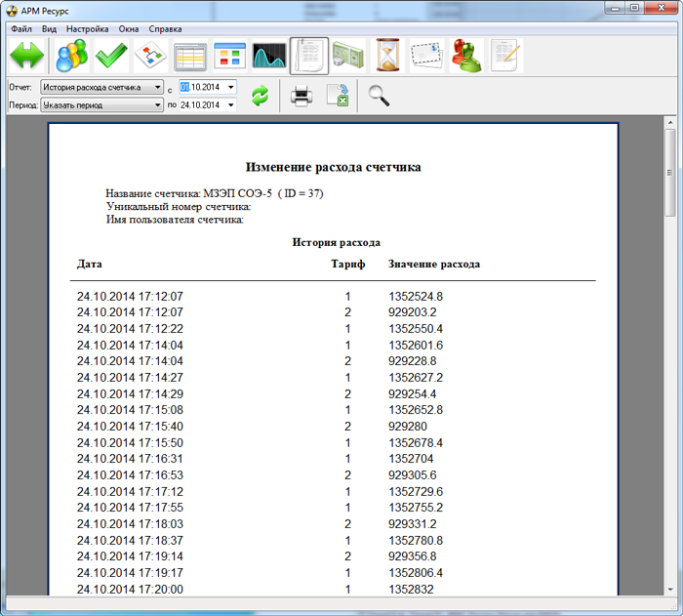The width and height of the screenshot is (683, 616).
Task: Click the Тариф column header
Action: [347, 265]
